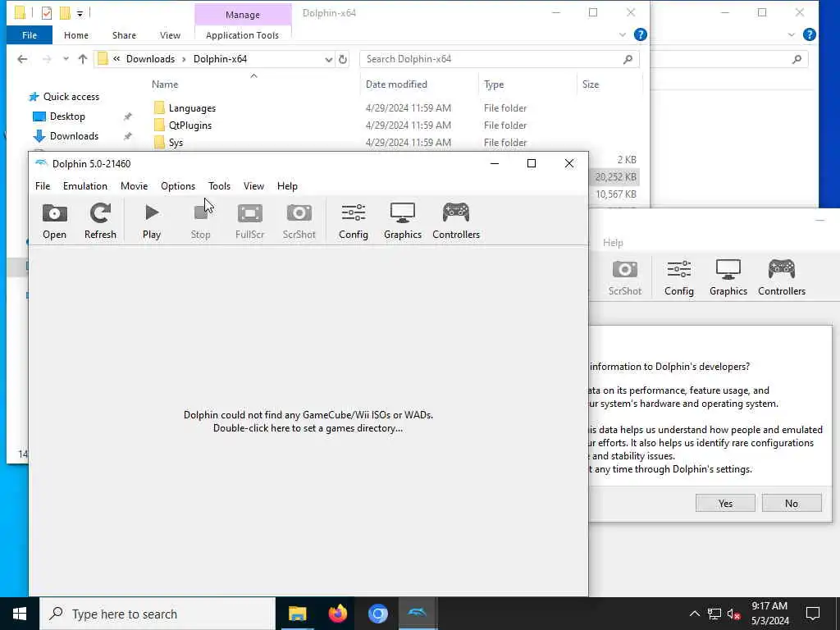This screenshot has height=630, width=840.
Task: Open the Options menu
Action: (x=178, y=186)
